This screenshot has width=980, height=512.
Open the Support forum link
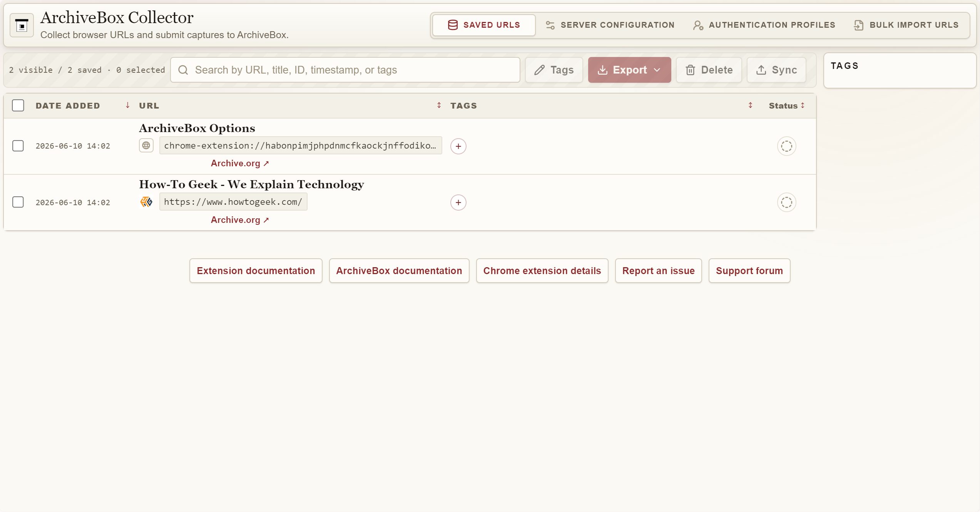pyautogui.click(x=749, y=271)
